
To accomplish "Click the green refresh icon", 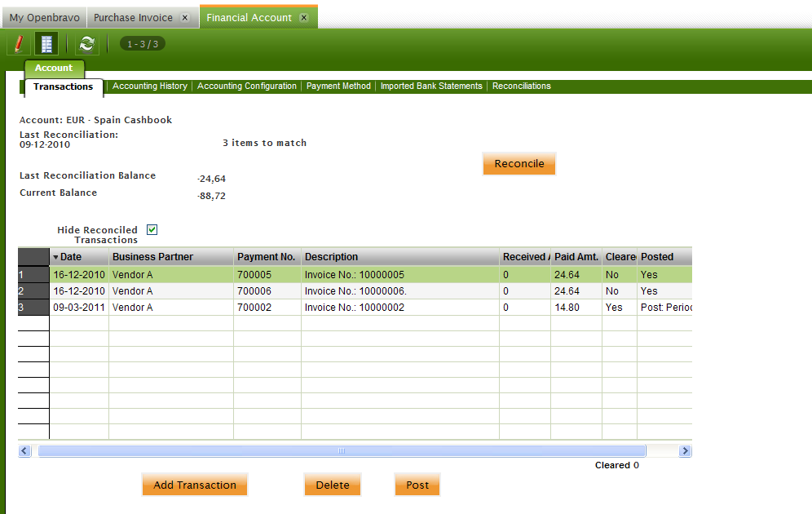I will 87,44.
